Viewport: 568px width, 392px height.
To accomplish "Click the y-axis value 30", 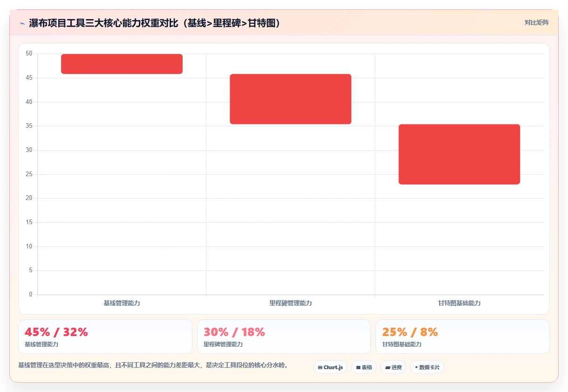I will [x=29, y=150].
